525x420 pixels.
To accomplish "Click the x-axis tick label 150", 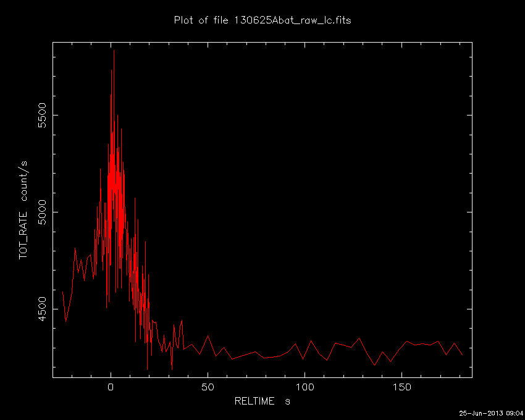I will pyautogui.click(x=402, y=387).
